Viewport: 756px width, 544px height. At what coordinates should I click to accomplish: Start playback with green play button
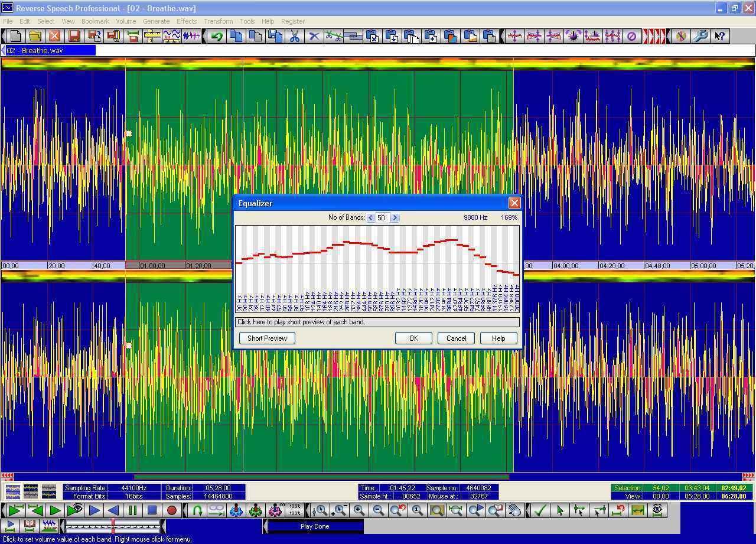point(55,510)
